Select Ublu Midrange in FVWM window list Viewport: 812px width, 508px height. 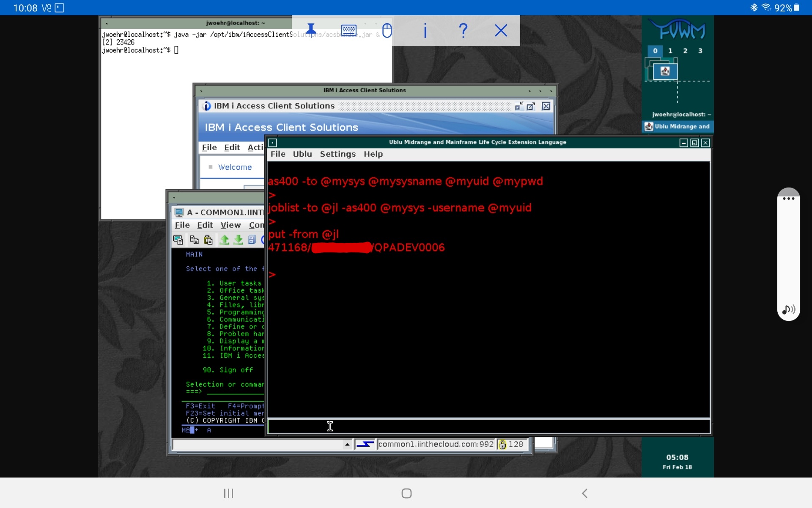coord(678,127)
